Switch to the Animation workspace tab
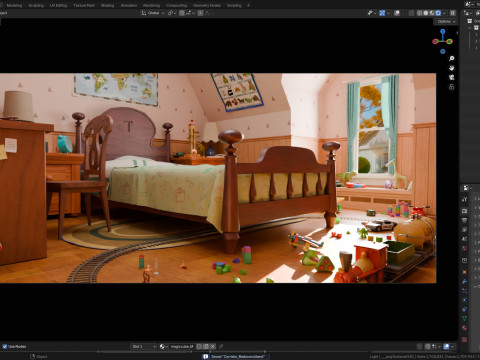The width and height of the screenshot is (480, 360). coord(129,5)
